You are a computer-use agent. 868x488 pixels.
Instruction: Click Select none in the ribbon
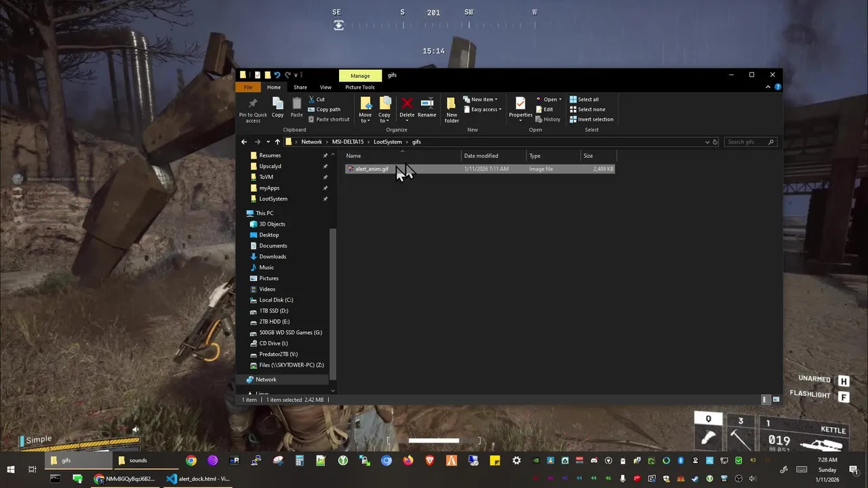(587, 109)
